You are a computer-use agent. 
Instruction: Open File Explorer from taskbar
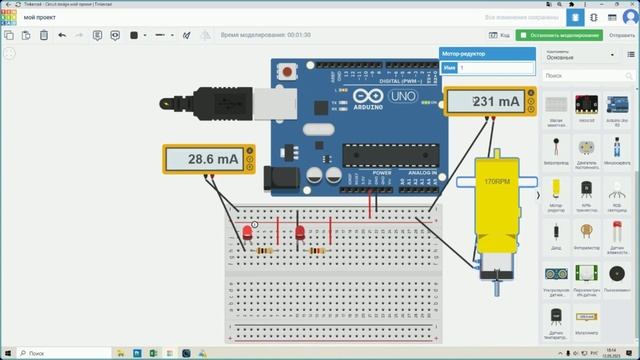click(121, 353)
